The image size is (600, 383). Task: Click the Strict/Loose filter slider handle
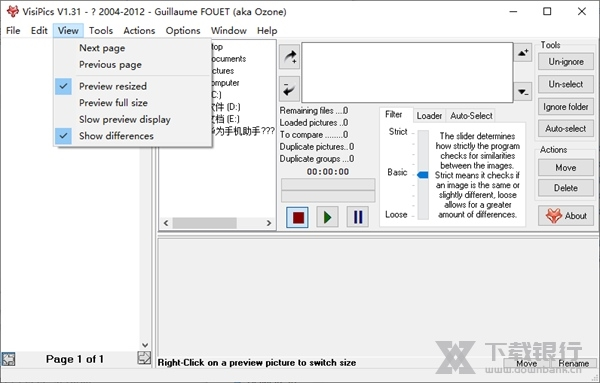(422, 175)
